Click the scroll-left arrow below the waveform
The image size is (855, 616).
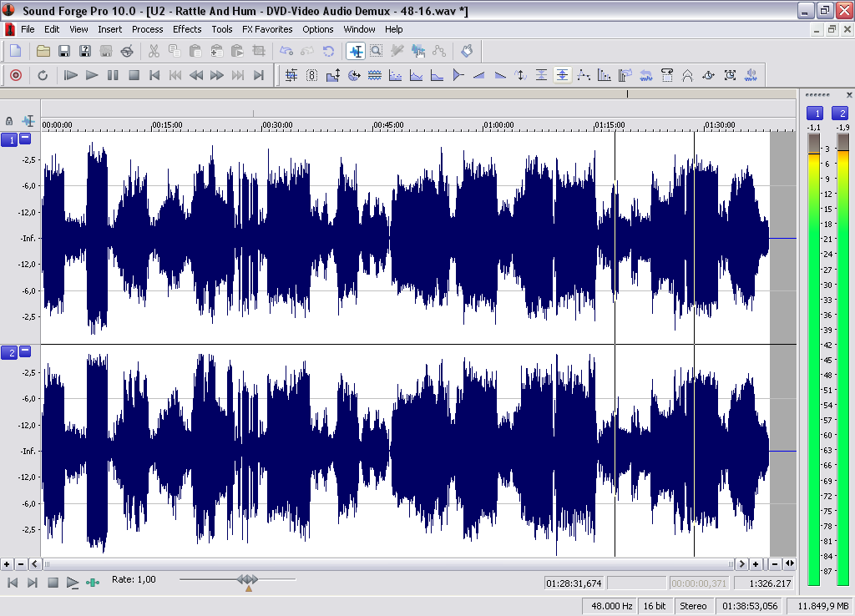35,564
